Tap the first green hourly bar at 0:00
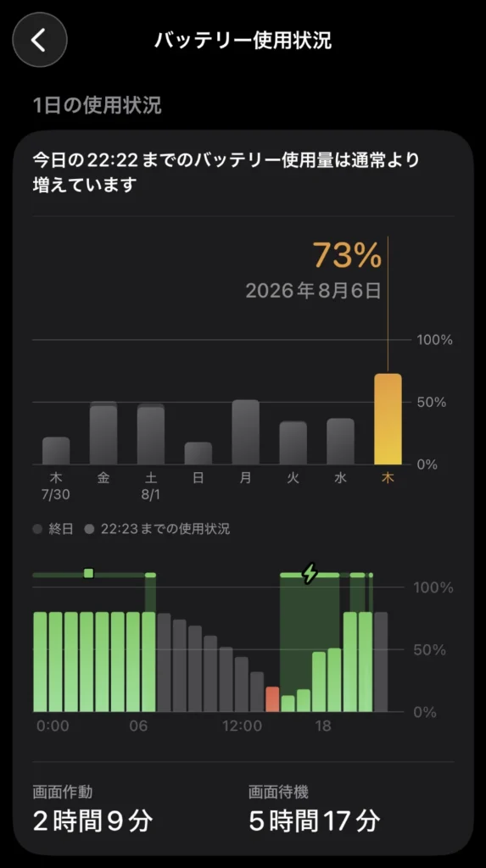The image size is (486, 868). tap(41, 662)
